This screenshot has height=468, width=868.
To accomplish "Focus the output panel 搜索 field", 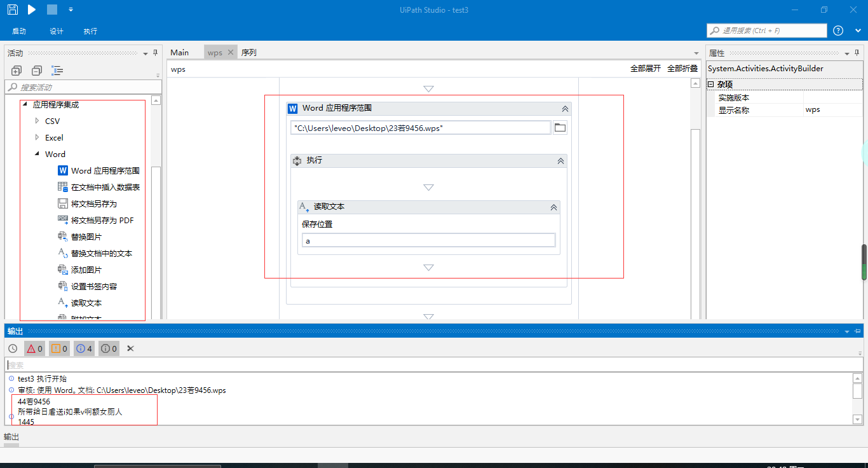I will [434, 365].
